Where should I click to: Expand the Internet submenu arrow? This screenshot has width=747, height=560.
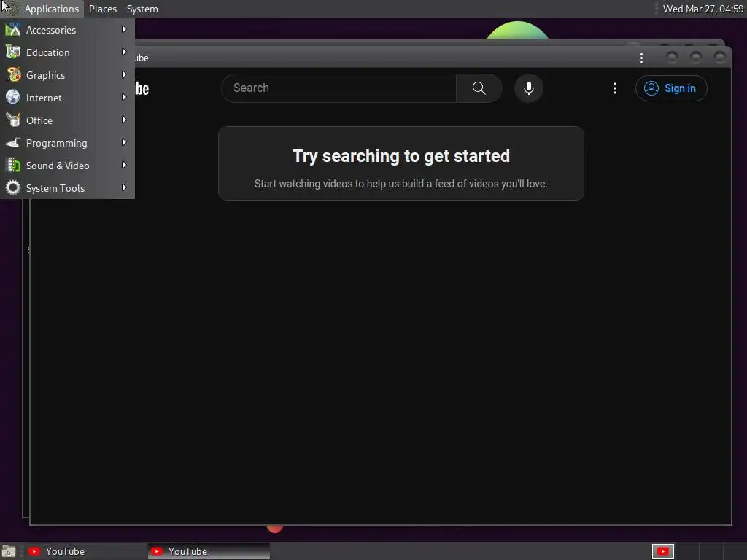124,97
